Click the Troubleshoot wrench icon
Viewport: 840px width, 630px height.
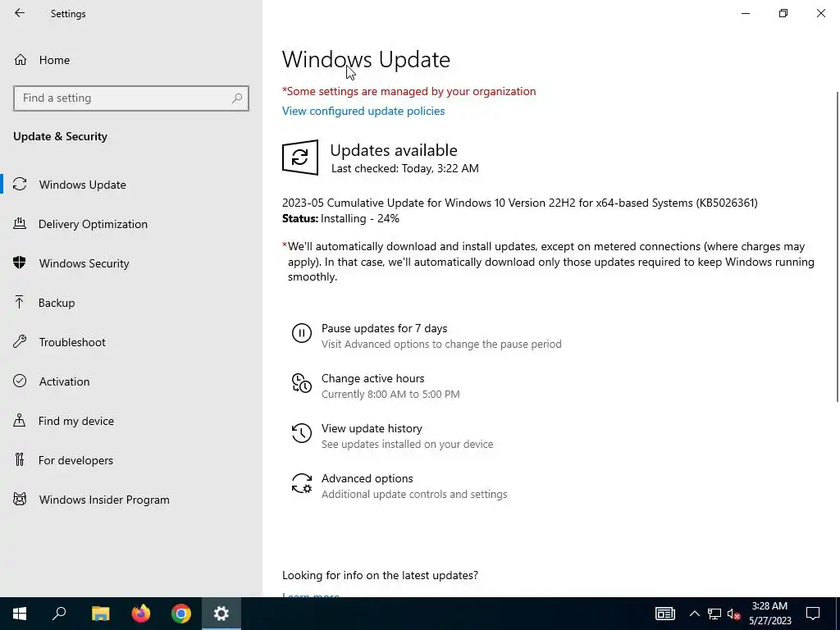[x=20, y=342]
